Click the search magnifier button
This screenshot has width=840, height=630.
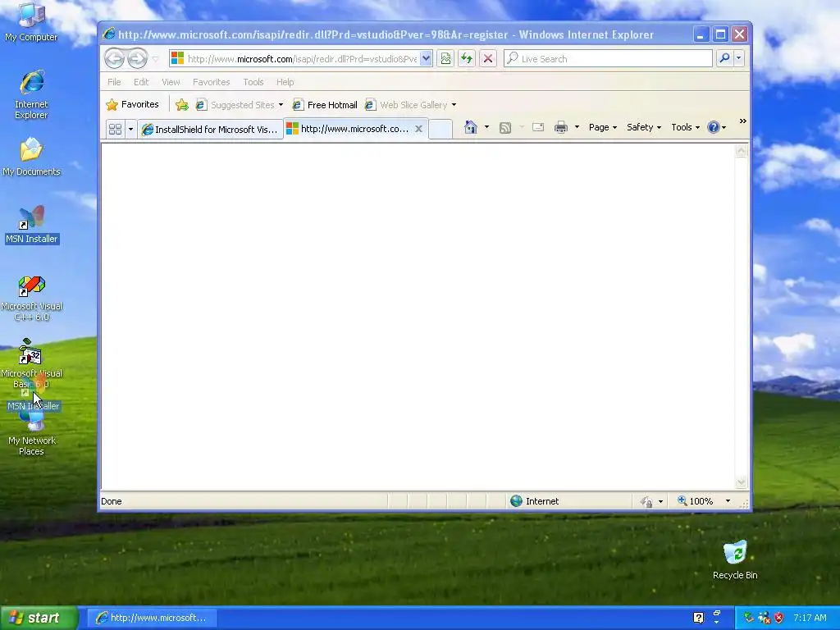pyautogui.click(x=724, y=58)
